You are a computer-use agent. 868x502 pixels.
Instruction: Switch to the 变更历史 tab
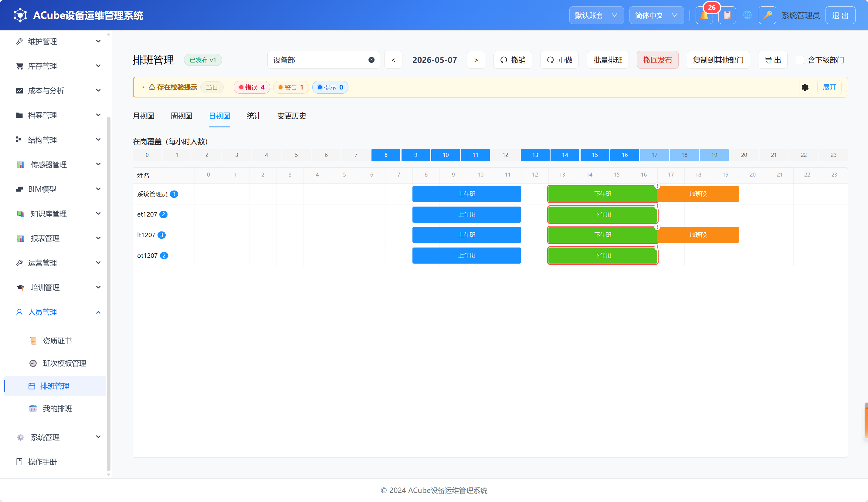[292, 116]
